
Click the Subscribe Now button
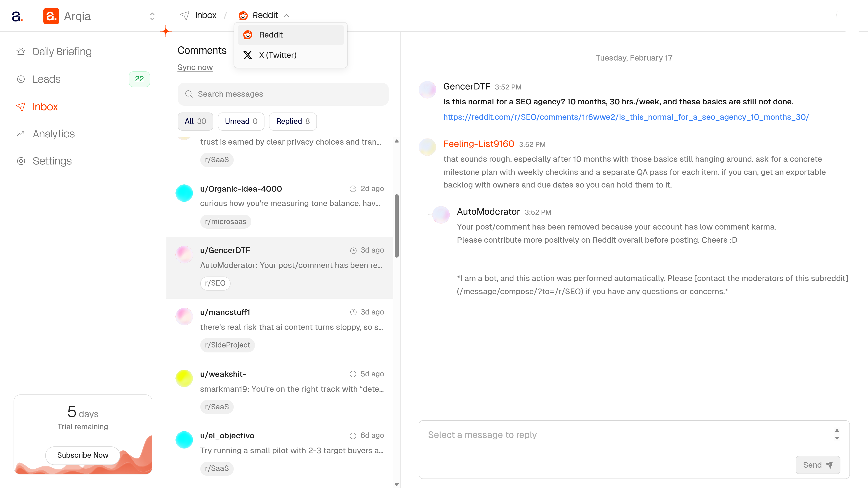tap(83, 455)
